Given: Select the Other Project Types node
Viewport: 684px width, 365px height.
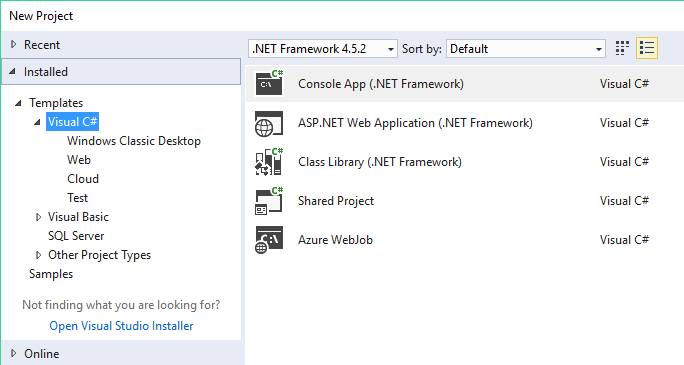Looking at the screenshot, I should pyautogui.click(x=99, y=255).
